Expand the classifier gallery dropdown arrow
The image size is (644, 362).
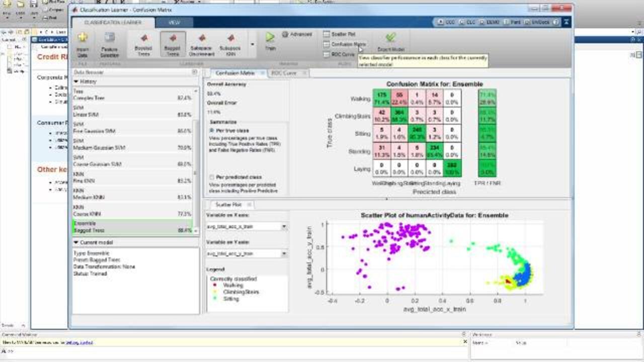pos(252,45)
